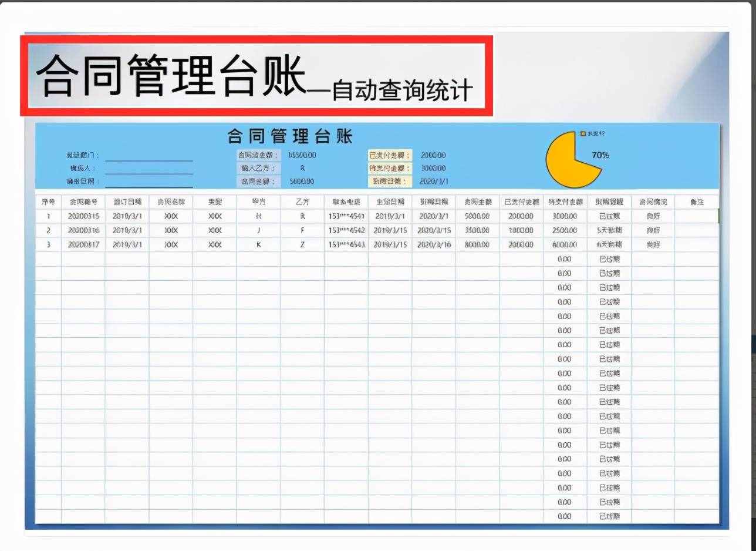Select the 输入乙方 value cell showing R

(302, 168)
